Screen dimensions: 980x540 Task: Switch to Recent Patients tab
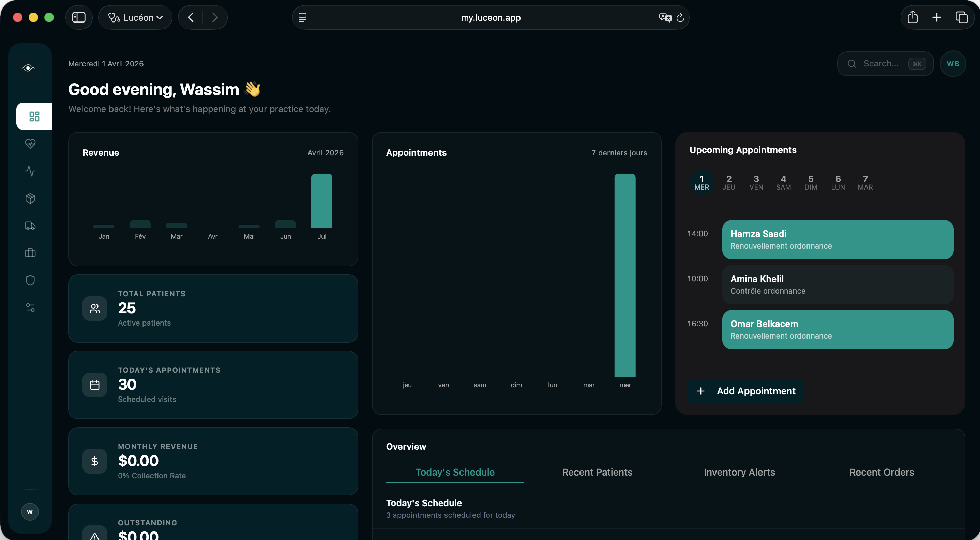(x=597, y=472)
